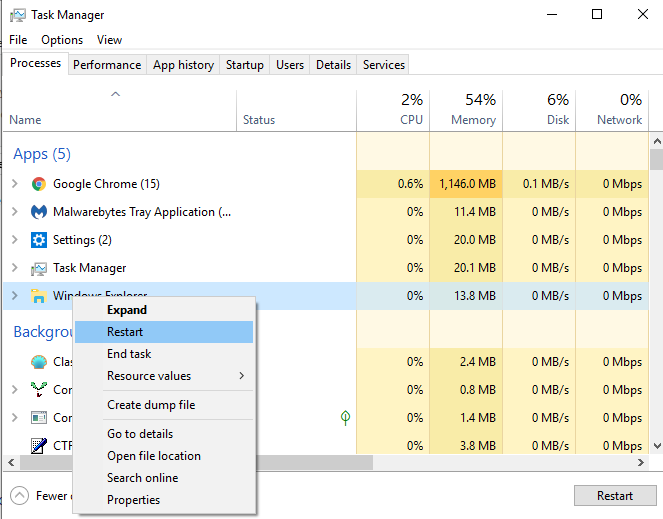
Task: Switch to the Details tab
Action: pyautogui.click(x=334, y=65)
